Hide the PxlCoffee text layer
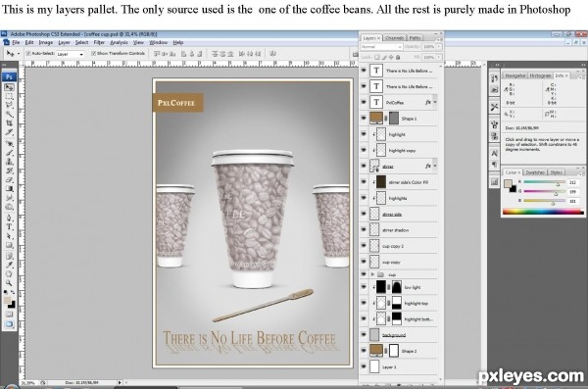Screen dimensions: 588x389 tap(364, 102)
